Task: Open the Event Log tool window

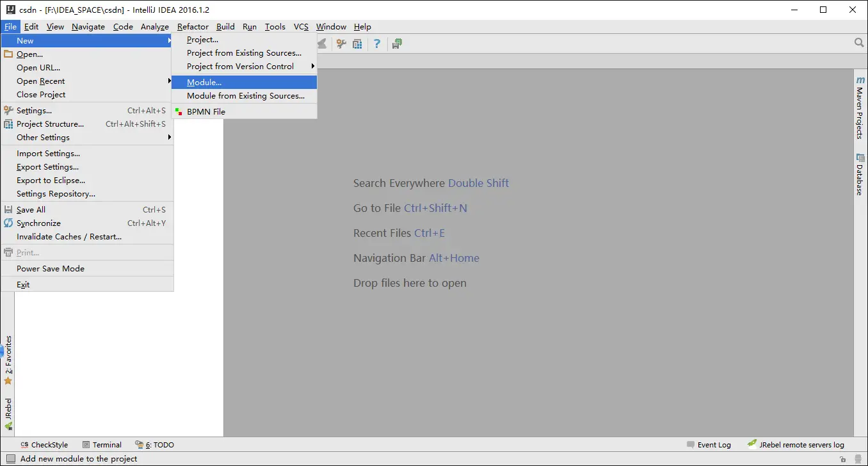Action: click(709, 445)
